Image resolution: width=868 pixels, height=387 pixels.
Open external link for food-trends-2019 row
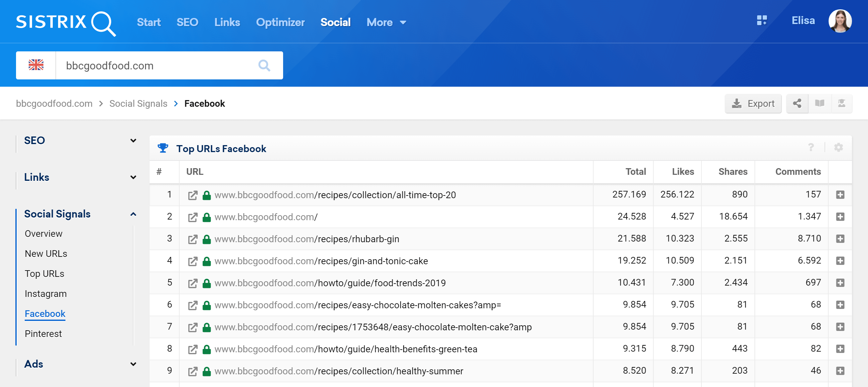pyautogui.click(x=193, y=283)
